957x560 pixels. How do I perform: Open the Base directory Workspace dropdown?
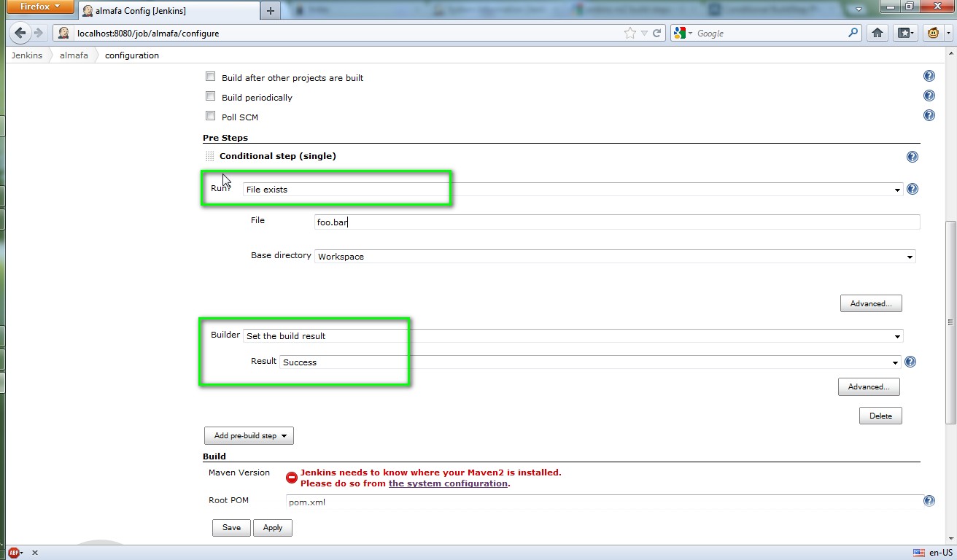tap(910, 256)
